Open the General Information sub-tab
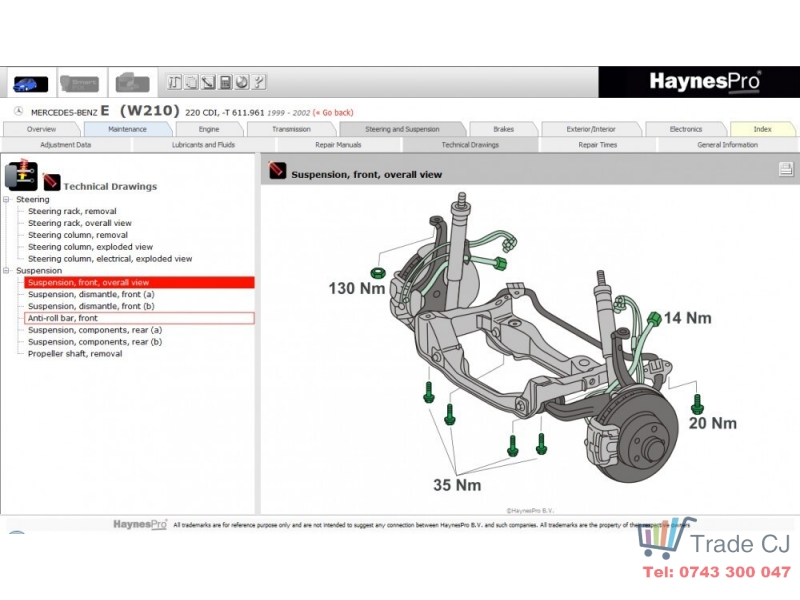Viewport: 800px width, 600px height. coord(727,145)
